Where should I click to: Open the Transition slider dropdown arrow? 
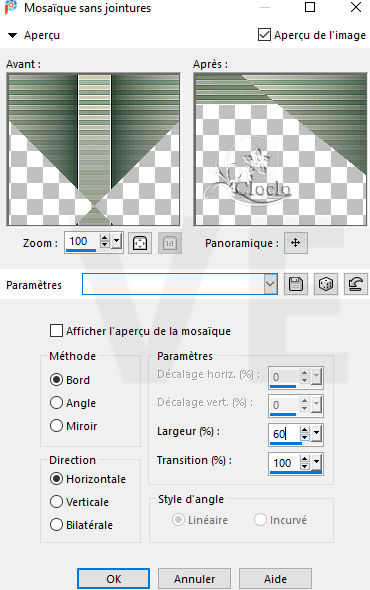coord(317,461)
